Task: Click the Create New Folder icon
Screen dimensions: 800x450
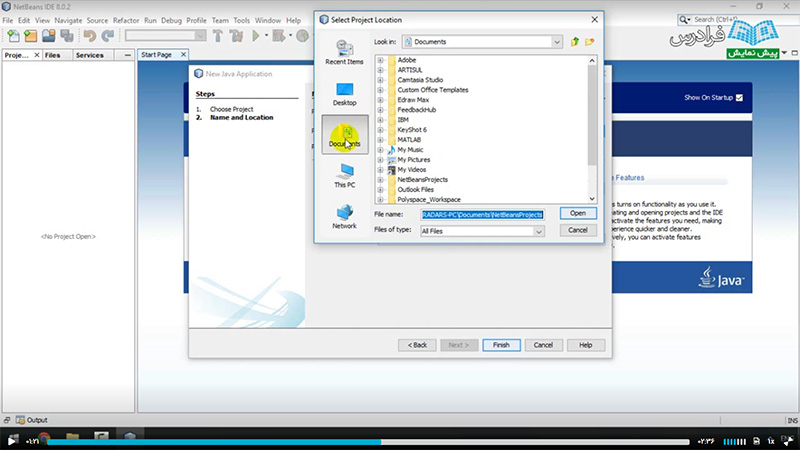Action: (x=590, y=42)
